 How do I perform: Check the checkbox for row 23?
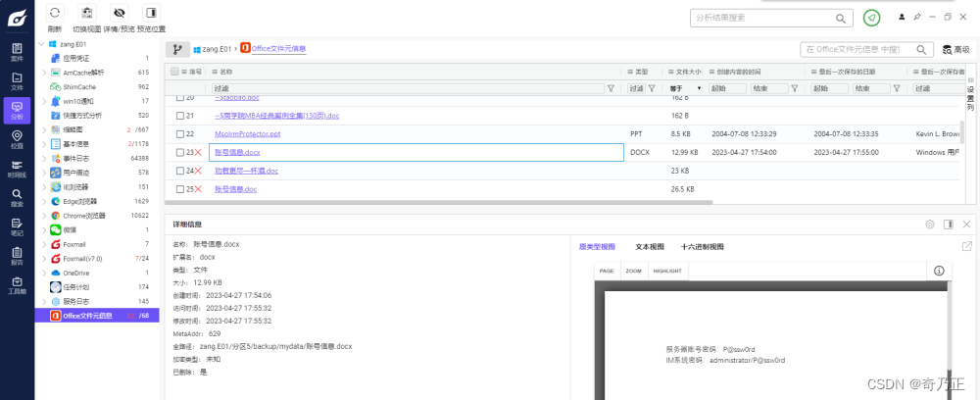(180, 152)
